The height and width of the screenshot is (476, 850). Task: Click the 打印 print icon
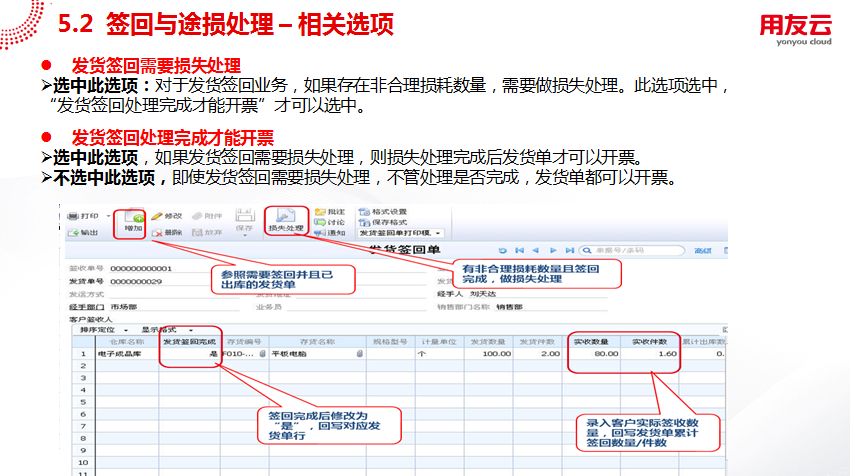(x=72, y=216)
